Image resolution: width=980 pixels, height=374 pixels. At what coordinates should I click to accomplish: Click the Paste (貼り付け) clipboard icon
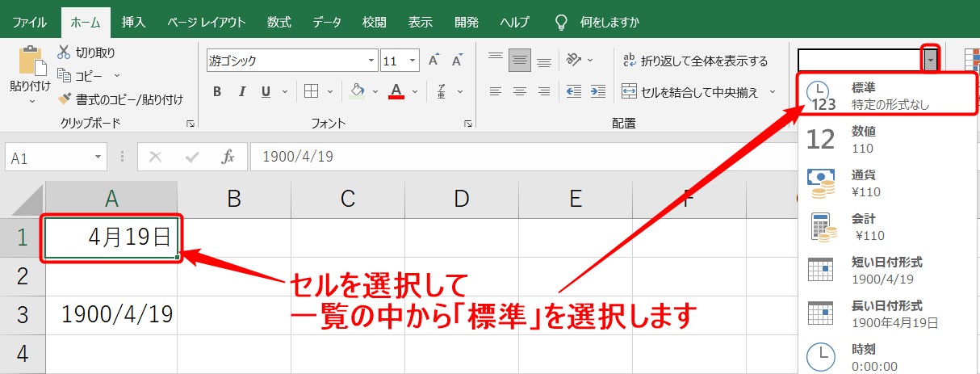coord(32,61)
